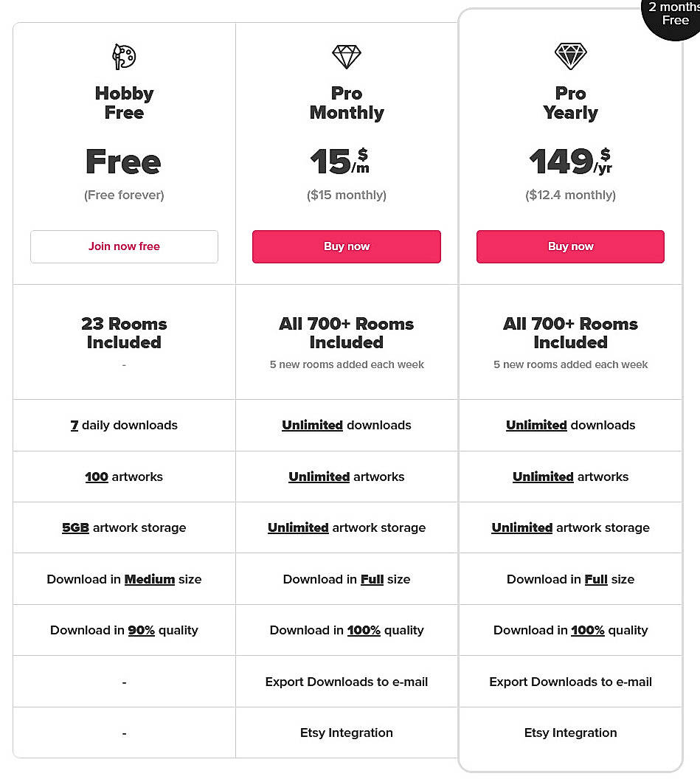Click the underlined Medium download size link
This screenshot has height=779, width=700.
coord(150,579)
